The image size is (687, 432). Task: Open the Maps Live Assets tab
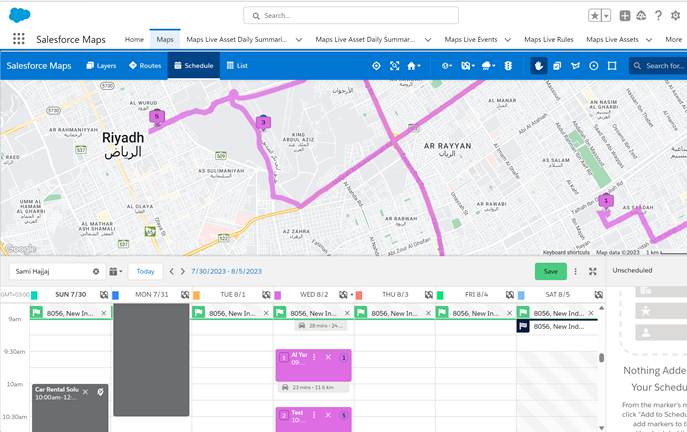pos(612,39)
